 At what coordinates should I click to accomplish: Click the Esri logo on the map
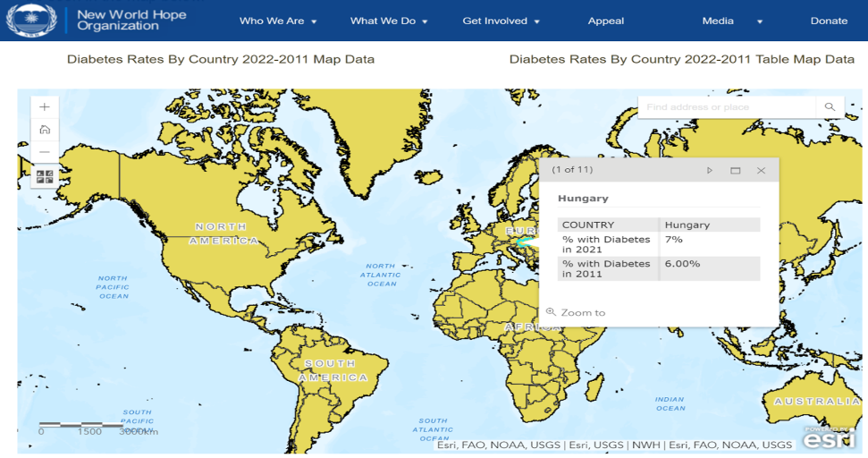click(x=829, y=437)
